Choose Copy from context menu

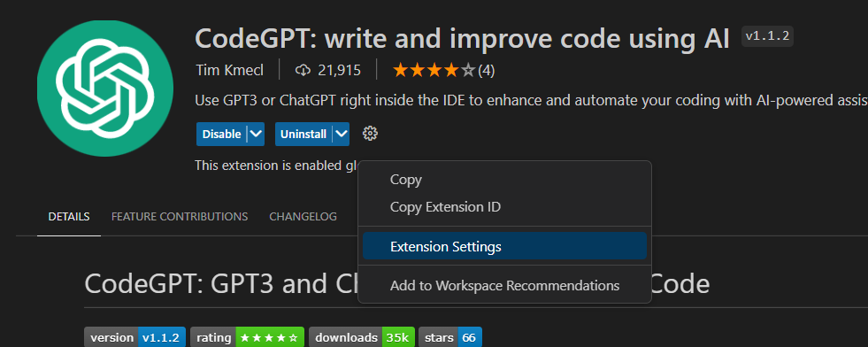click(504, 180)
